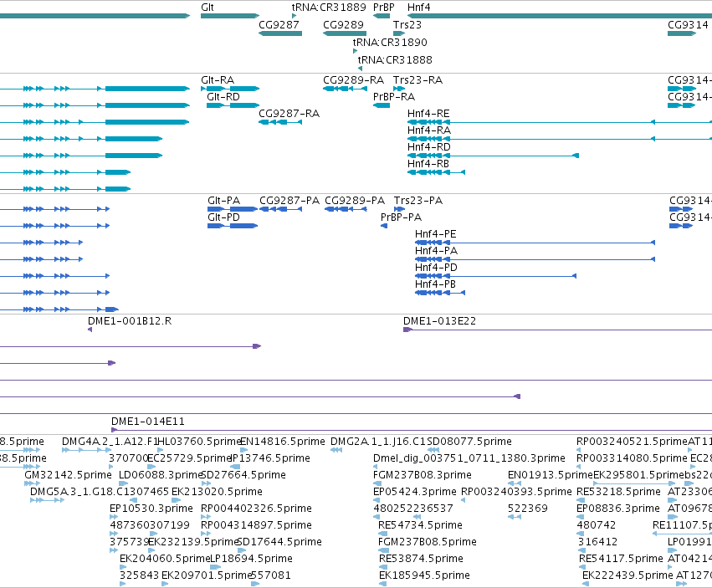Click the Glt-PD protein label

click(x=223, y=217)
